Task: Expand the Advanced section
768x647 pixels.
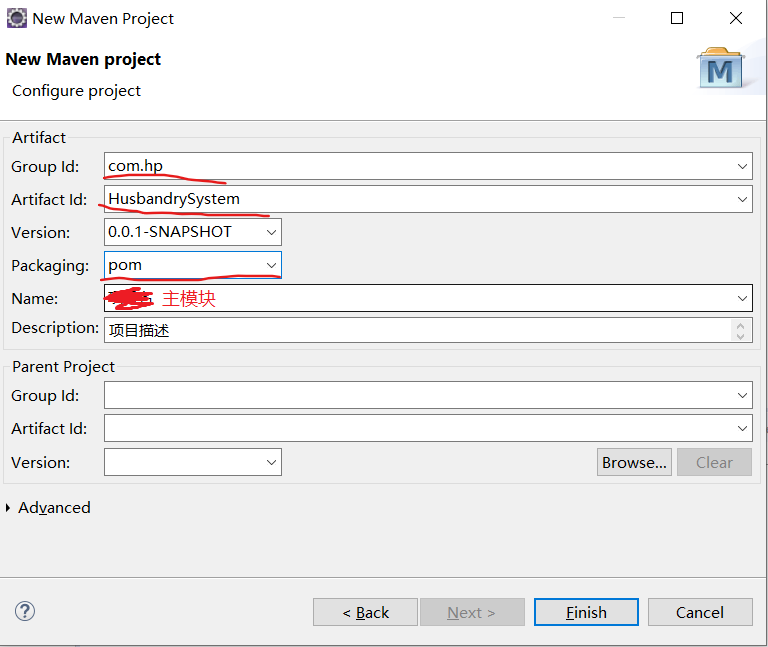Action: pyautogui.click(x=8, y=508)
